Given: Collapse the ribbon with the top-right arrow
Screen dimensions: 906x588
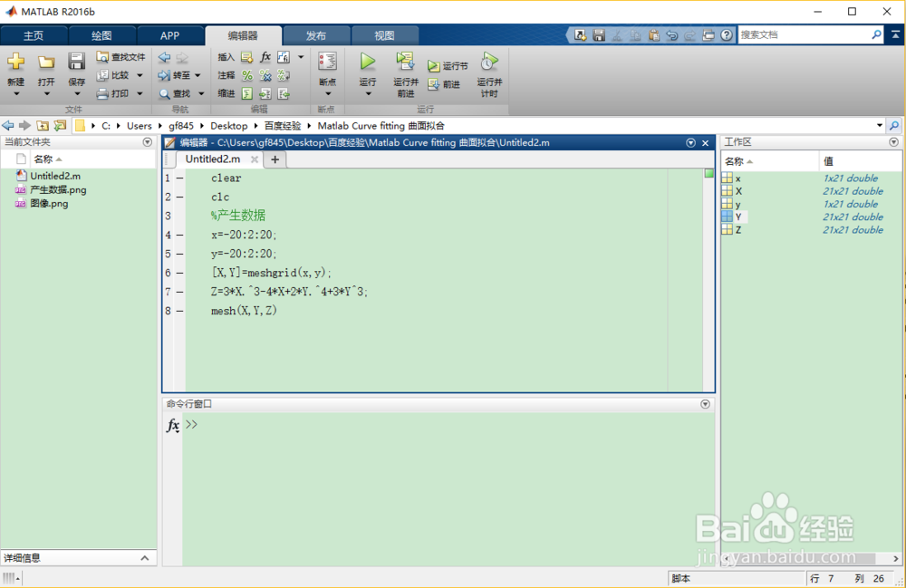Looking at the screenshot, I should (896, 34).
